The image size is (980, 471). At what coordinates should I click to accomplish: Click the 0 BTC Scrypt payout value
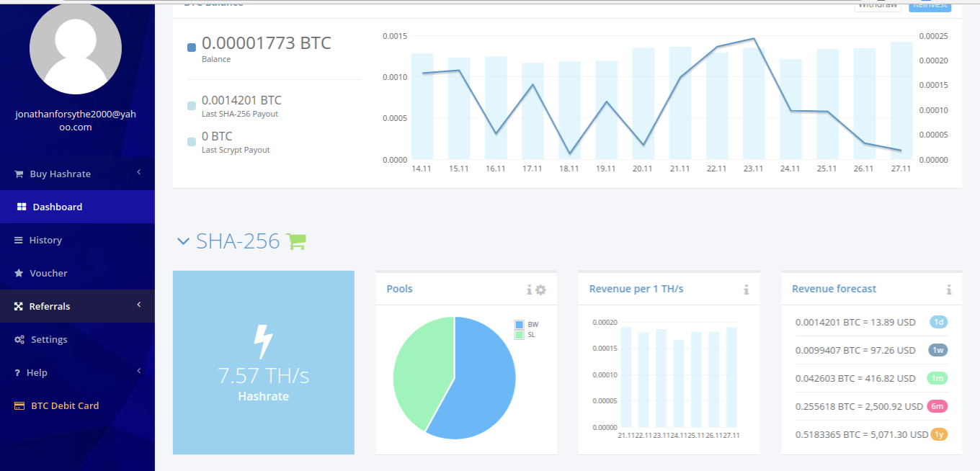pos(217,136)
